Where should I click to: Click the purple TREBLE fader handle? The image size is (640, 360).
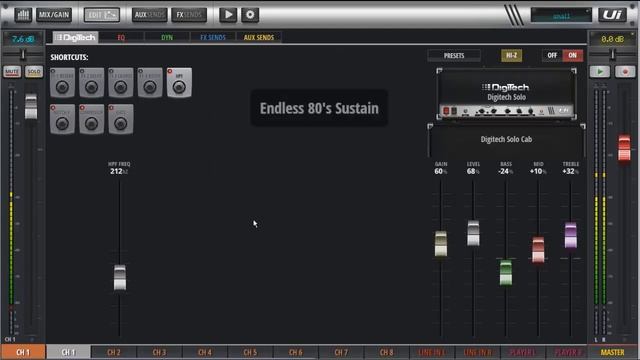point(571,236)
